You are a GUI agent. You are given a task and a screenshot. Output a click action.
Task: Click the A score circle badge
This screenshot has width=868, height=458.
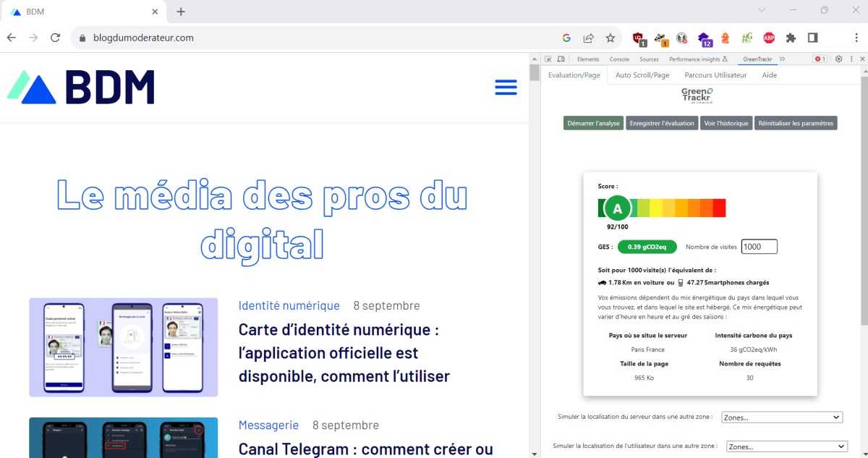click(617, 209)
